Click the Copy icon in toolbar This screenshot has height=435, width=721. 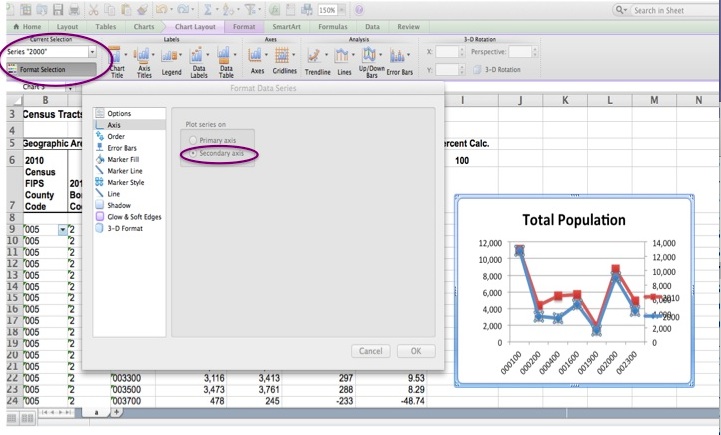[x=109, y=9]
